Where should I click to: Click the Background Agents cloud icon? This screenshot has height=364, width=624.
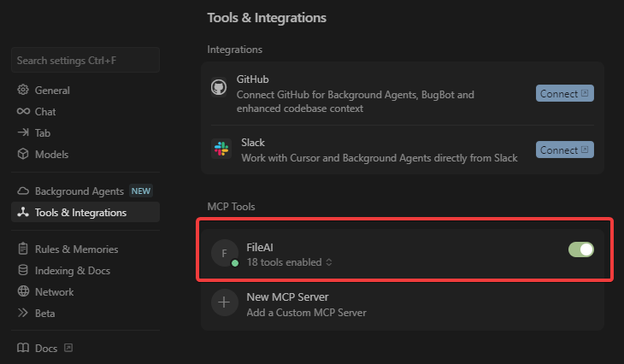point(23,191)
